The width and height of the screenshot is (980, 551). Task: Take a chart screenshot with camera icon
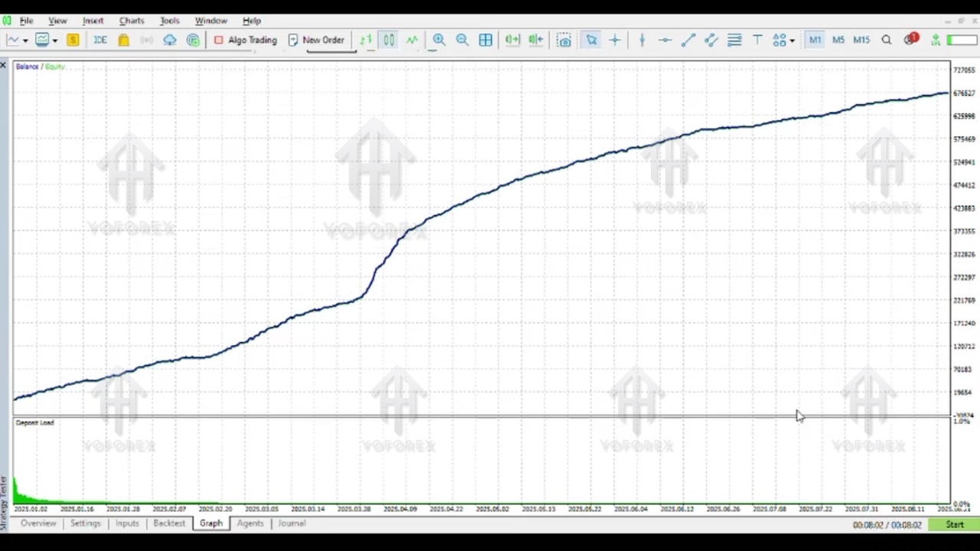564,40
